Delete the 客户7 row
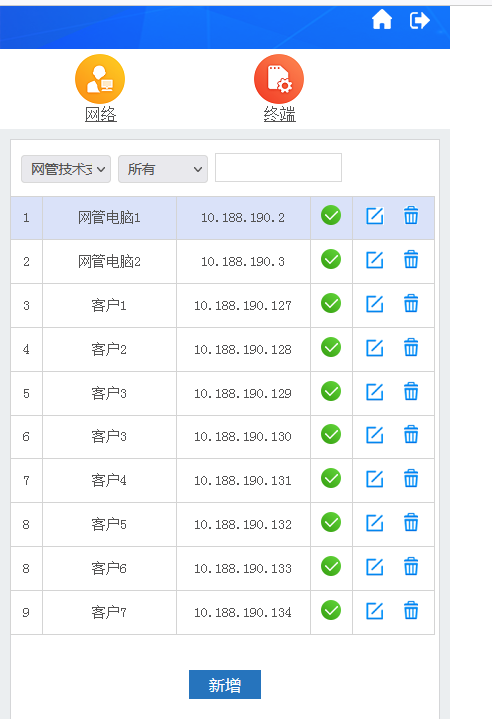 [x=411, y=610]
